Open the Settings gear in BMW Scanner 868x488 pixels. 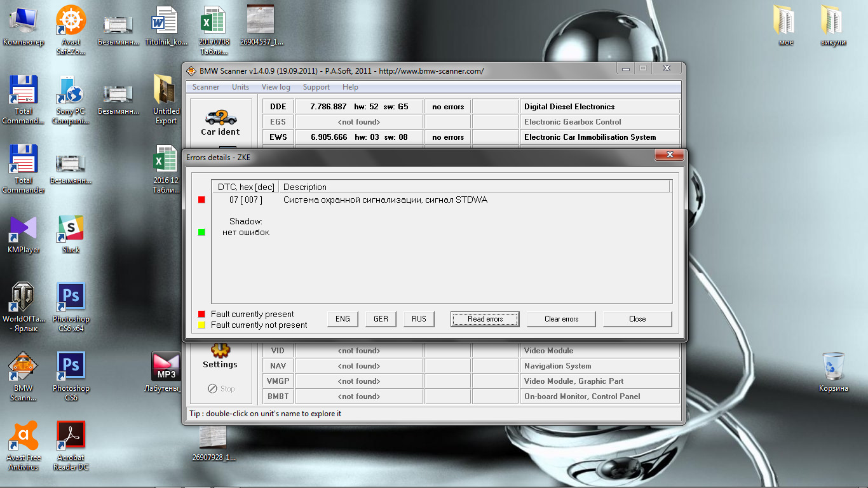(220, 356)
